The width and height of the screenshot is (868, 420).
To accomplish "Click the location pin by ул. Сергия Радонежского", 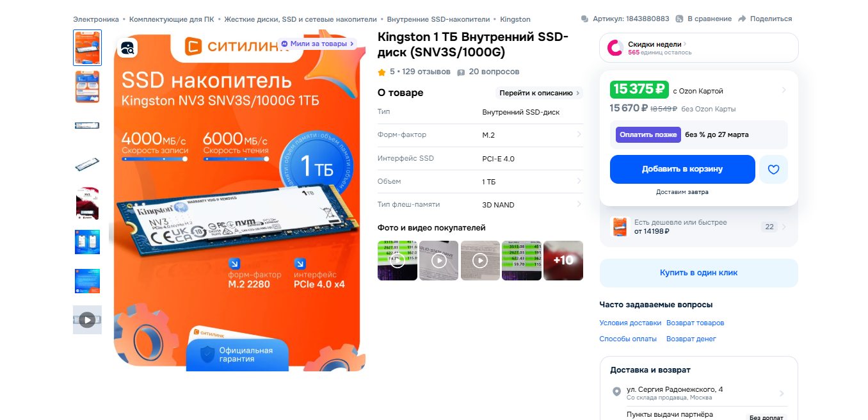I will [x=616, y=392].
